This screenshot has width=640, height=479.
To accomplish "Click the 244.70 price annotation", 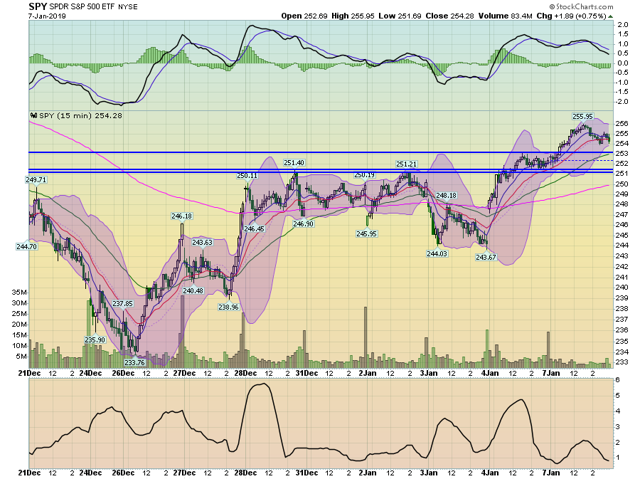I will (x=27, y=246).
